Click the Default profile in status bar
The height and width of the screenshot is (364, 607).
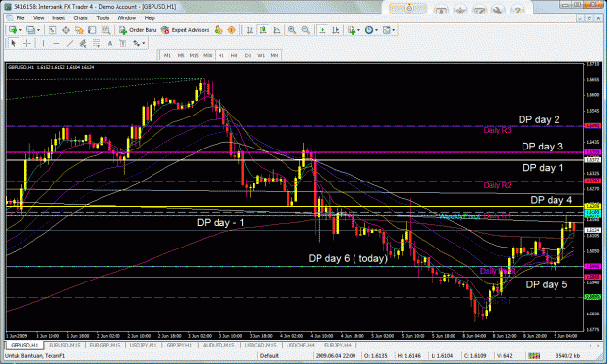click(269, 355)
